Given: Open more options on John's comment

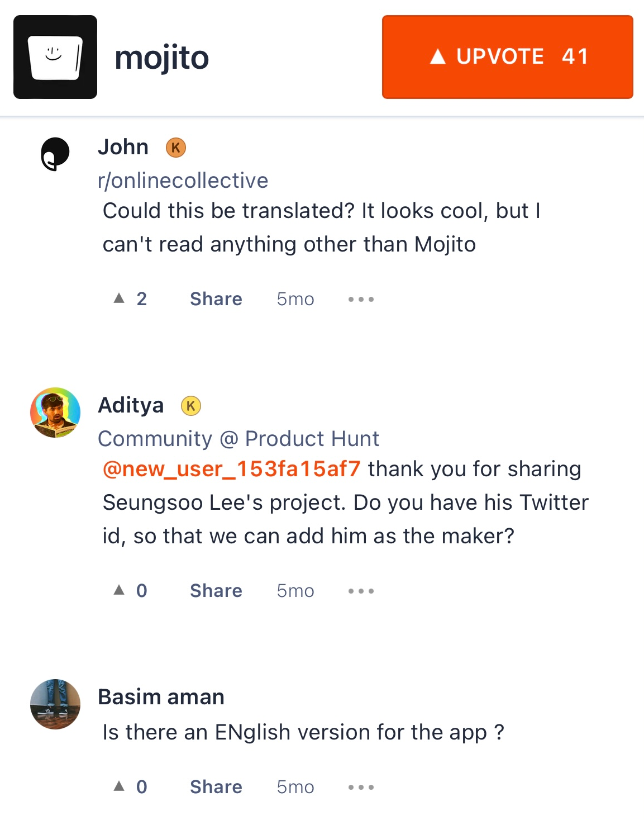Looking at the screenshot, I should tap(361, 299).
